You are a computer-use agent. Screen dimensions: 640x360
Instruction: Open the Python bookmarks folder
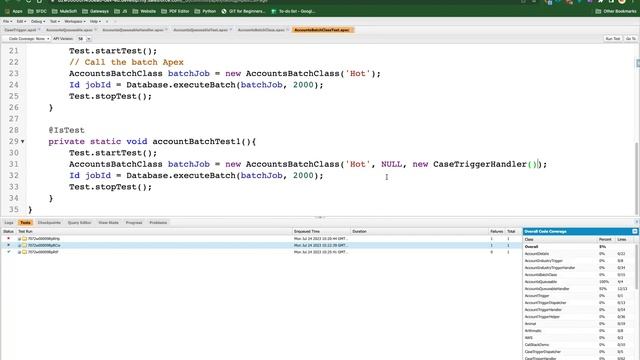click(x=206, y=11)
